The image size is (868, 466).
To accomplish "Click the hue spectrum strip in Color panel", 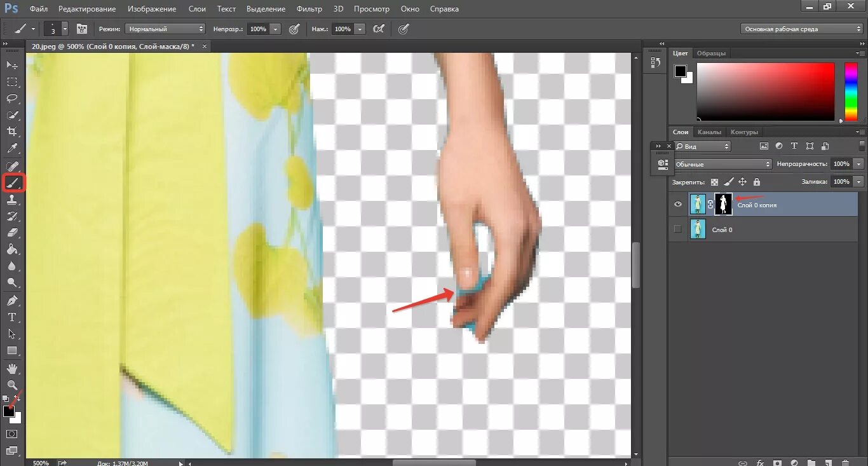I will pyautogui.click(x=851, y=92).
